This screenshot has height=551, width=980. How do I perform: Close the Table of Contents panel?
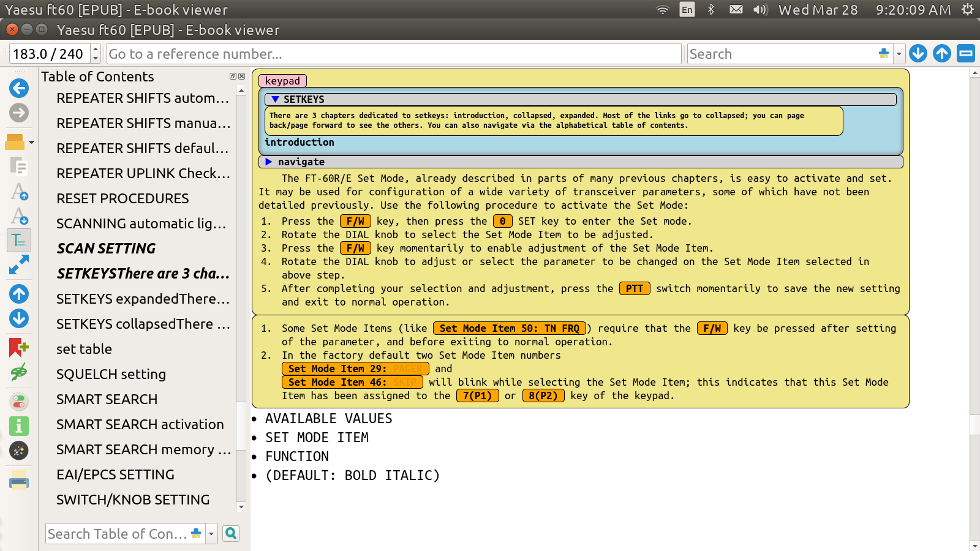pos(241,77)
